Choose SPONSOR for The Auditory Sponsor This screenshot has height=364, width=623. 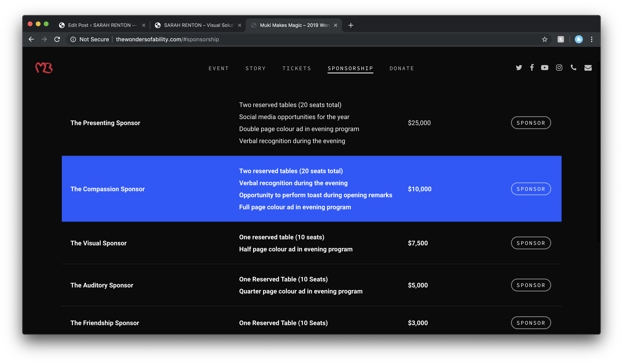[531, 285]
